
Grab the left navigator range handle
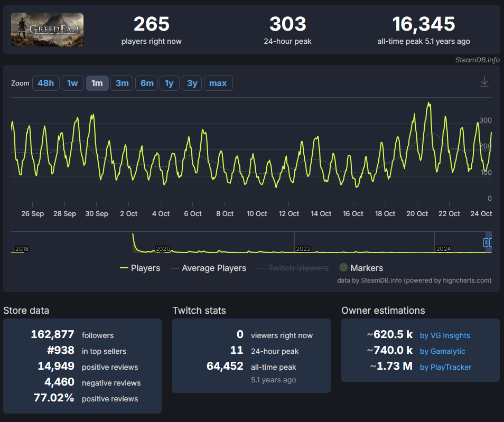[x=486, y=242]
